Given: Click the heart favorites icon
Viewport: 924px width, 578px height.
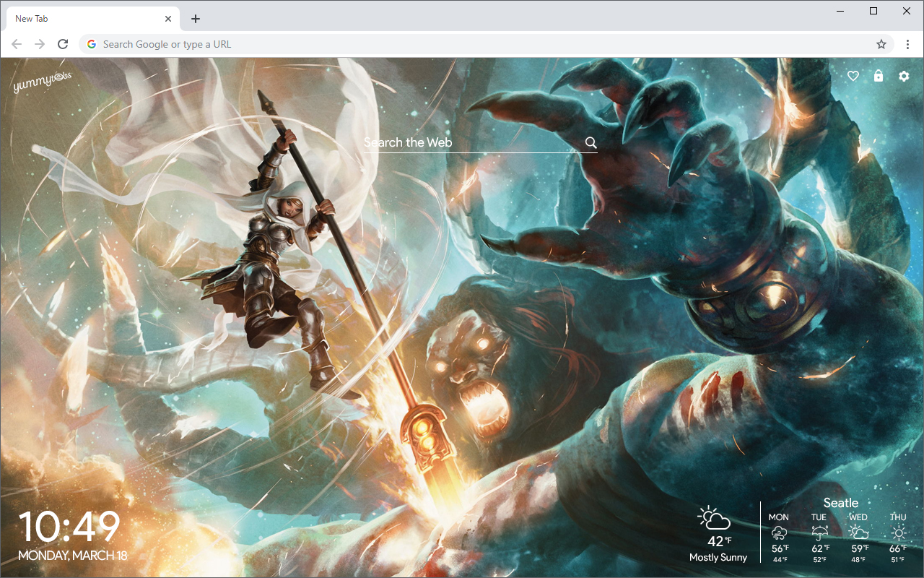Looking at the screenshot, I should point(853,76).
